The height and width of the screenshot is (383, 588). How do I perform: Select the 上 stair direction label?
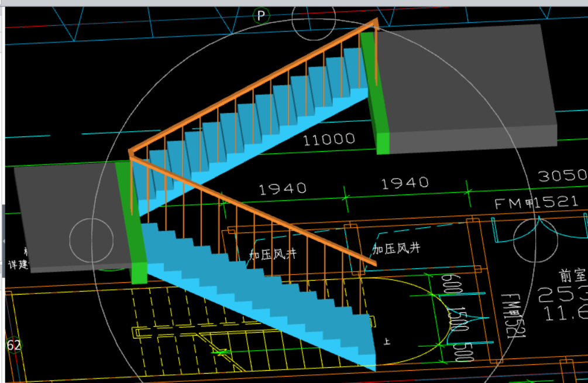tap(387, 341)
